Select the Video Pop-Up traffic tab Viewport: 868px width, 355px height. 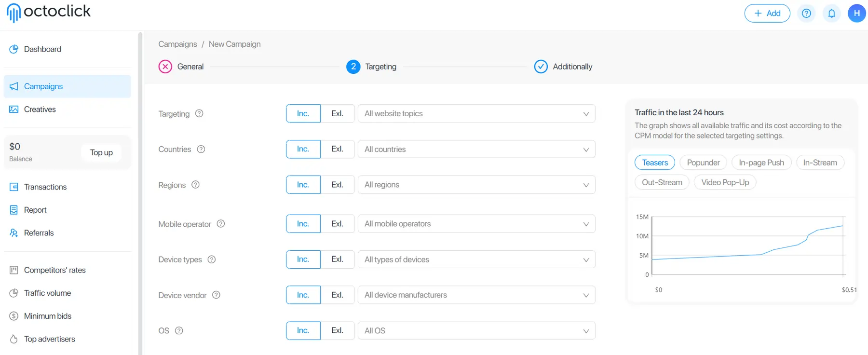pyautogui.click(x=725, y=182)
